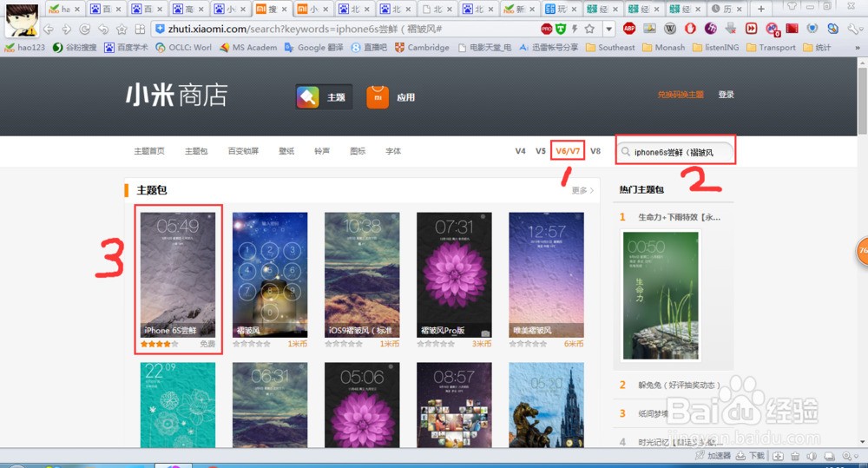Click the 兑换码换主题 link
This screenshot has width=868, height=468.
[x=681, y=95]
